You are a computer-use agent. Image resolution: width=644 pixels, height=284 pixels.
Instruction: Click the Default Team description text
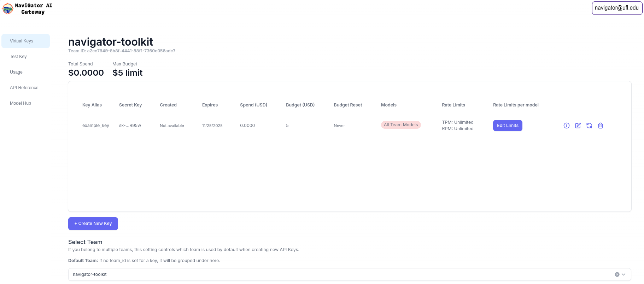pos(144,261)
